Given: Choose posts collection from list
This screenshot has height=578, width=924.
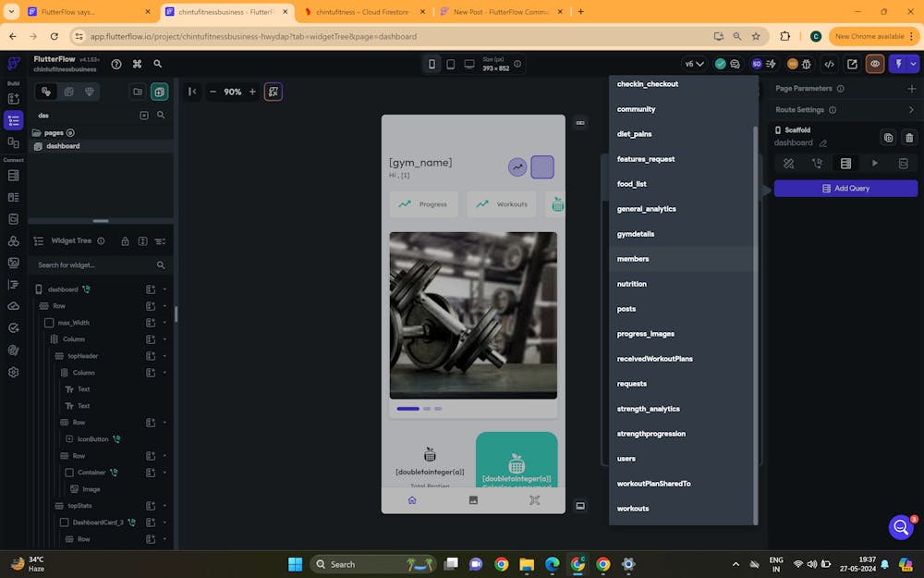Looking at the screenshot, I should [681, 309].
